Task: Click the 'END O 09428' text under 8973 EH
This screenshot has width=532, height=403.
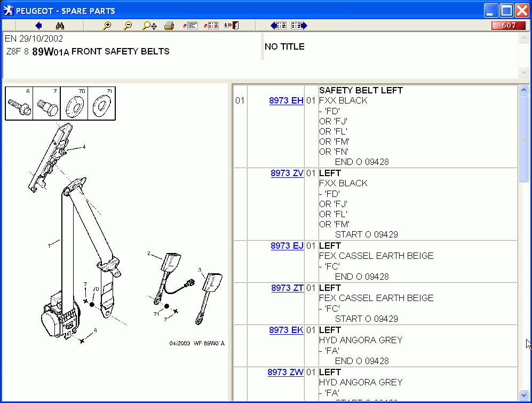Action: 362,162
